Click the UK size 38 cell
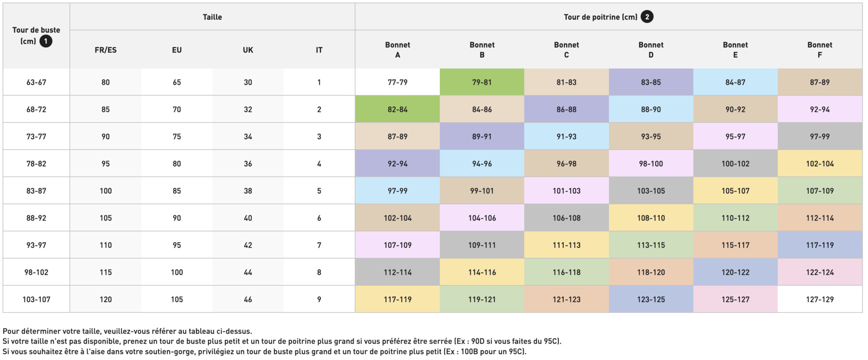Viewport: 868px width, 360px height. pyautogui.click(x=248, y=191)
